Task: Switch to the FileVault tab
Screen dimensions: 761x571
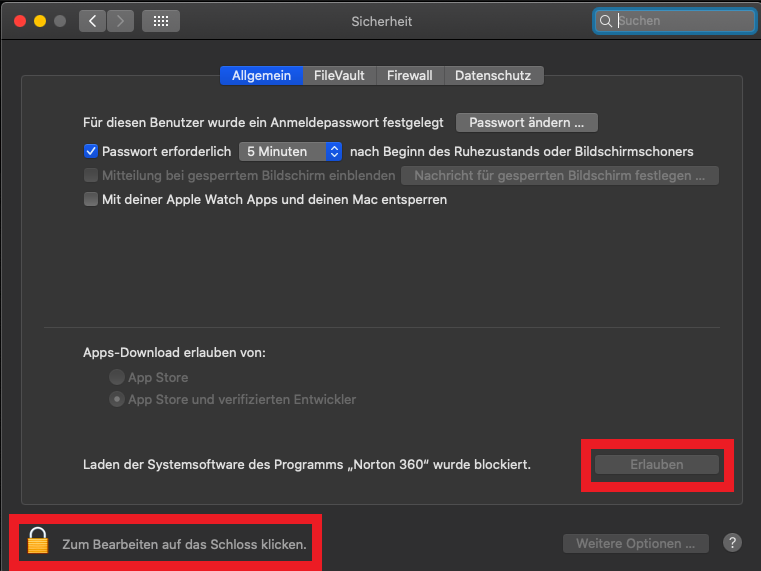Action: tap(339, 76)
